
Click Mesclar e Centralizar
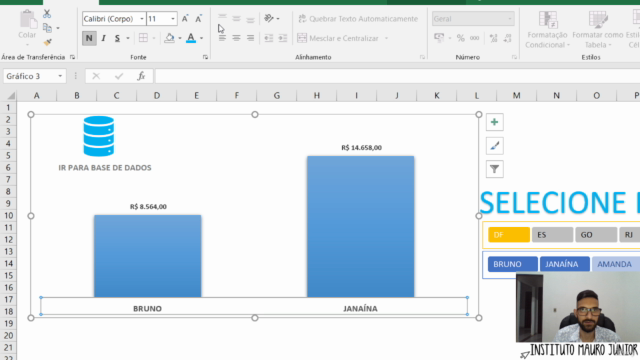click(x=338, y=38)
